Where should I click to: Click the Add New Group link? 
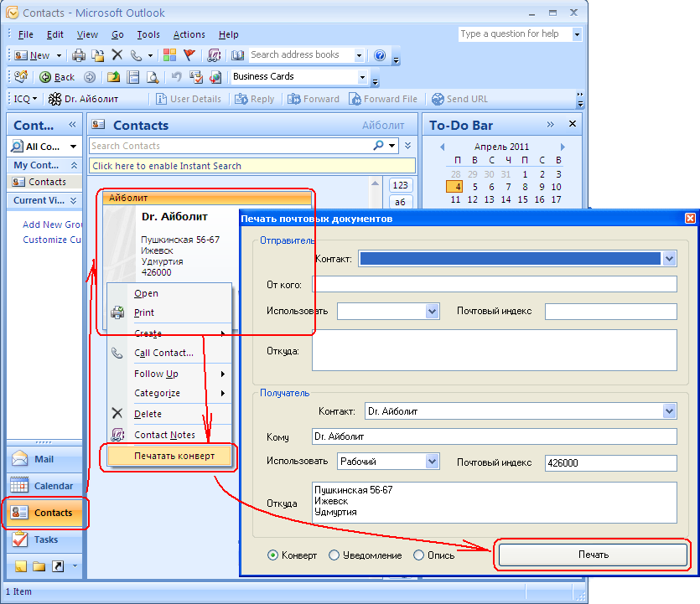click(x=52, y=225)
